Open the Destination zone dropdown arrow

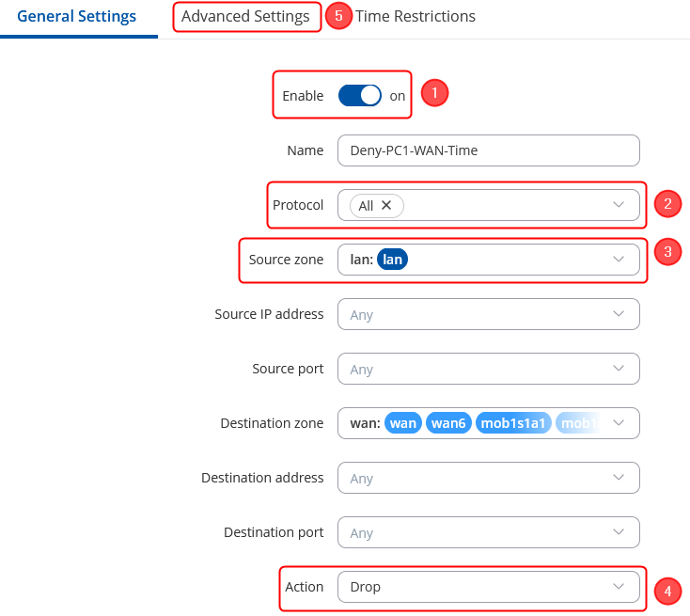point(619,423)
